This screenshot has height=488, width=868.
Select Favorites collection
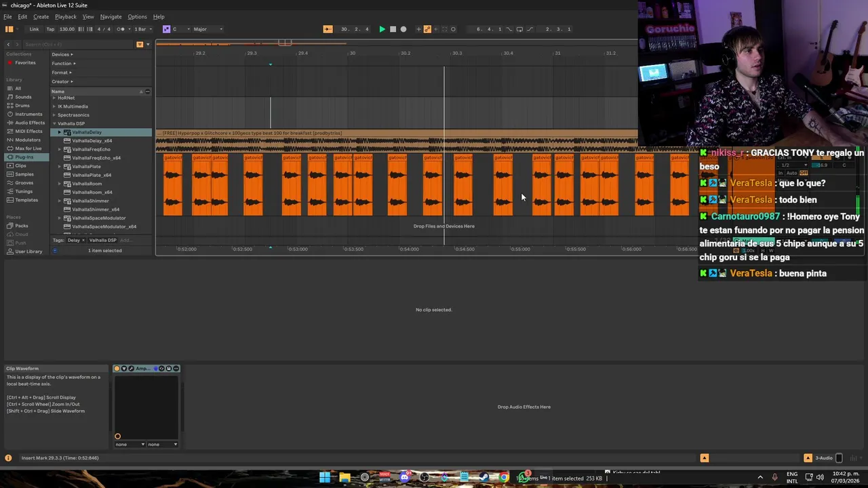25,62
